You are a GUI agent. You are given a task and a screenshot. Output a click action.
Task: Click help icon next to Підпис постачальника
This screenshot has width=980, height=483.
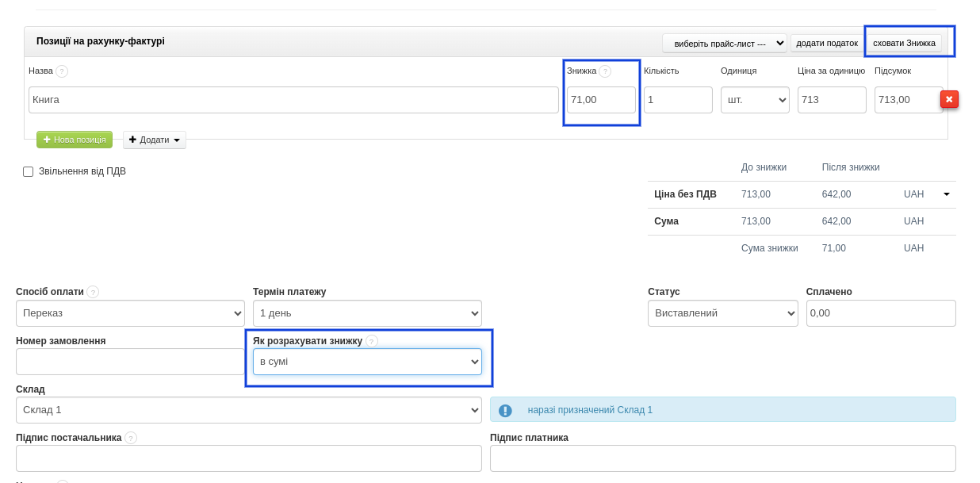click(x=131, y=438)
